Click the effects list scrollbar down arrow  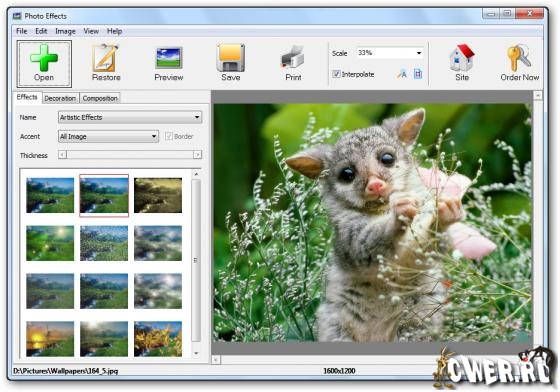196,353
